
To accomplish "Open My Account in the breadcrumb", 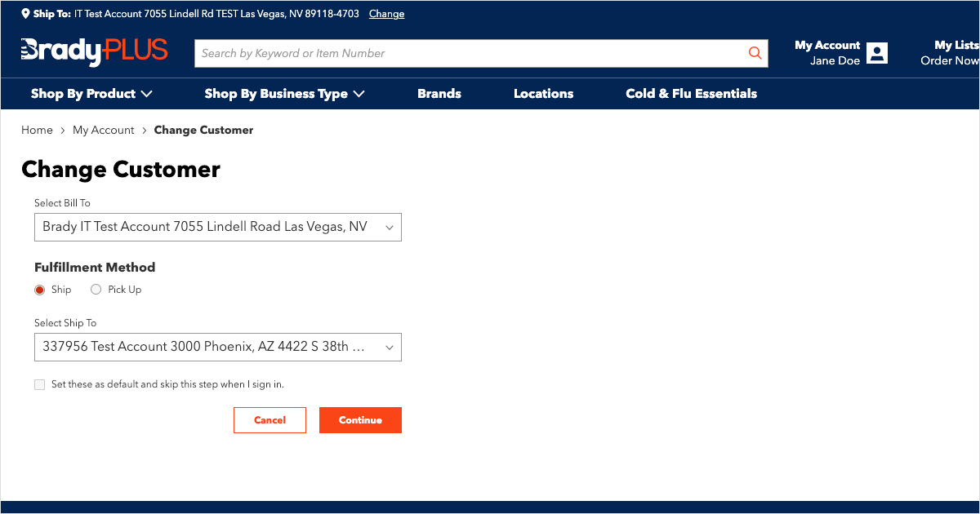I will [104, 131].
